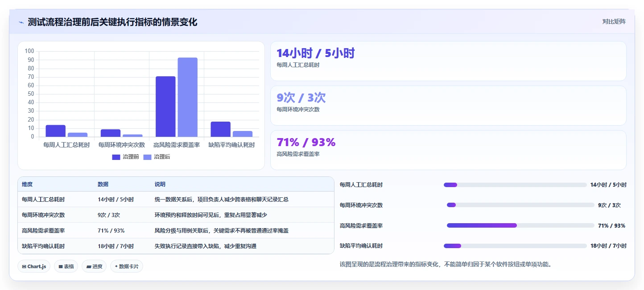The width and height of the screenshot is (644, 290).
Task: Click table cell 每周环境冲突次数
Action: [43, 215]
